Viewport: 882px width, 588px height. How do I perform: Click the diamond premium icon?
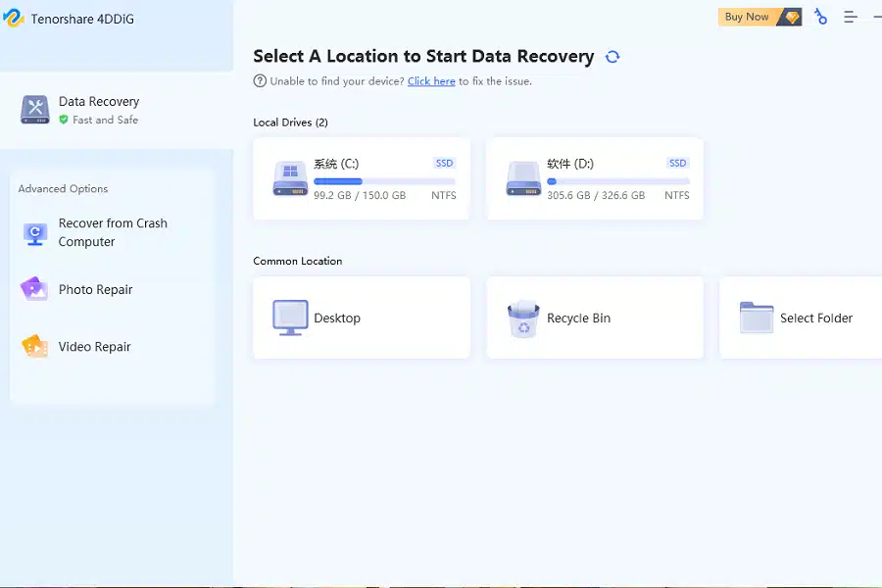point(792,18)
